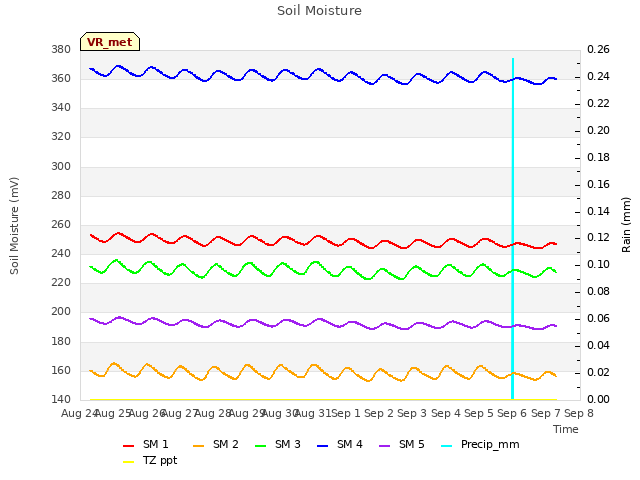Click the 0.00 right axis tick label

(x=598, y=399)
